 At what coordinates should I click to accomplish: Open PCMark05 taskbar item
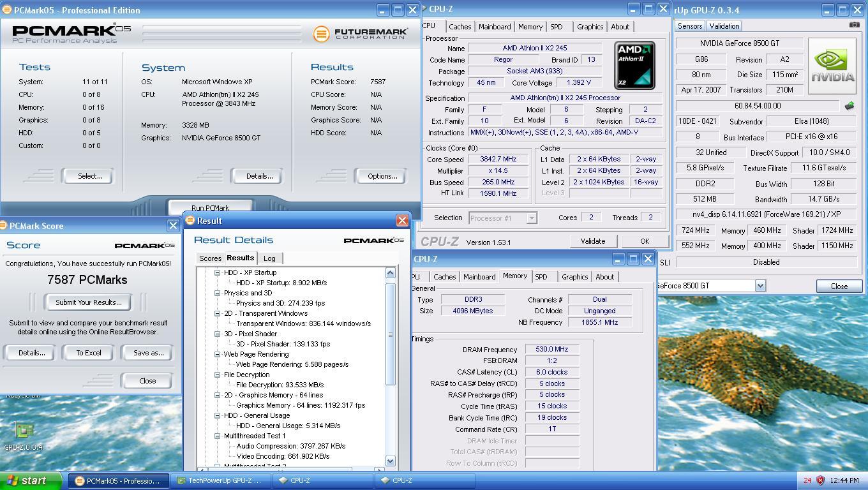tap(119, 480)
